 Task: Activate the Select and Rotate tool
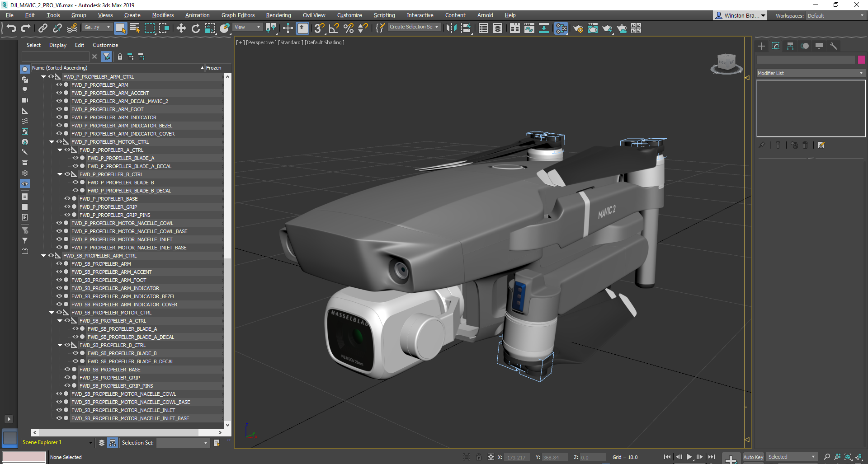[196, 28]
